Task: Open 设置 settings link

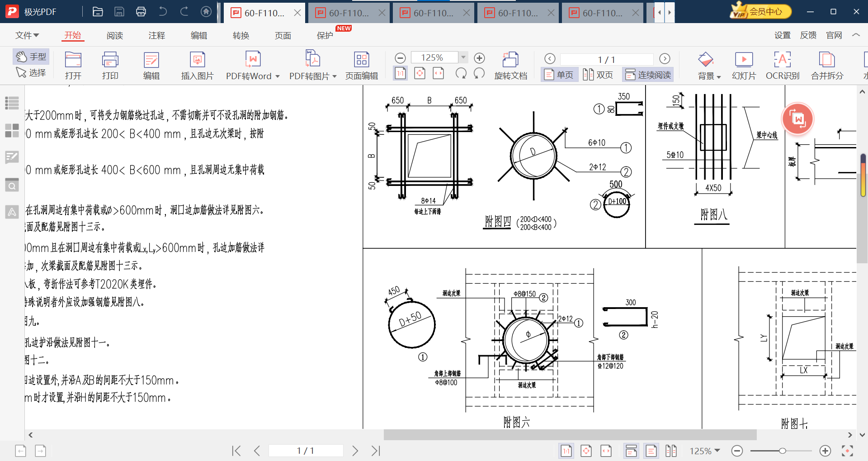Action: coord(783,35)
